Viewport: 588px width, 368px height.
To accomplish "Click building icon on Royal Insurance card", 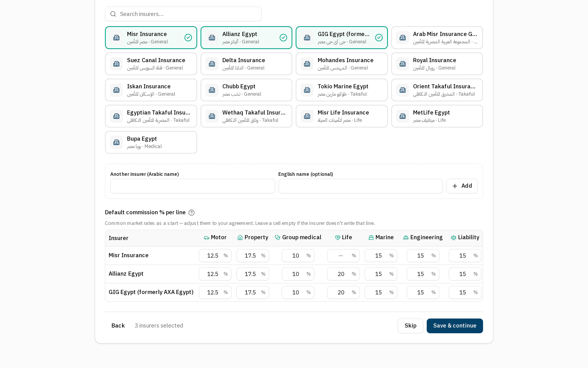I will (403, 64).
